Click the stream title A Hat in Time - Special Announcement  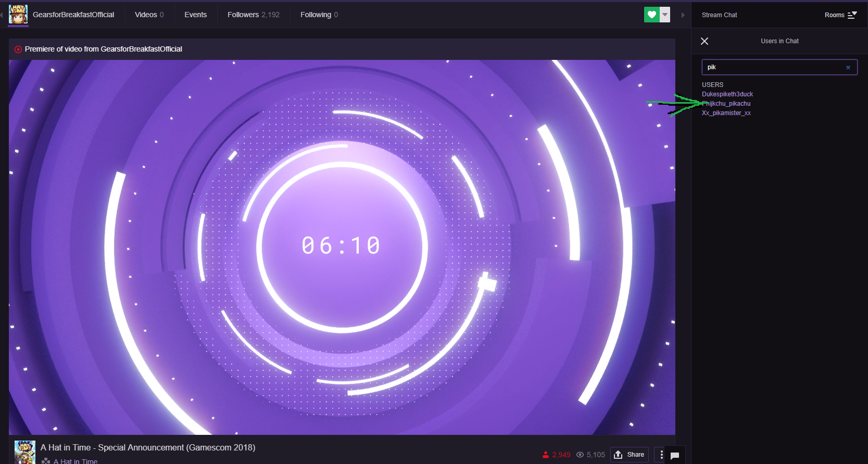(148, 447)
